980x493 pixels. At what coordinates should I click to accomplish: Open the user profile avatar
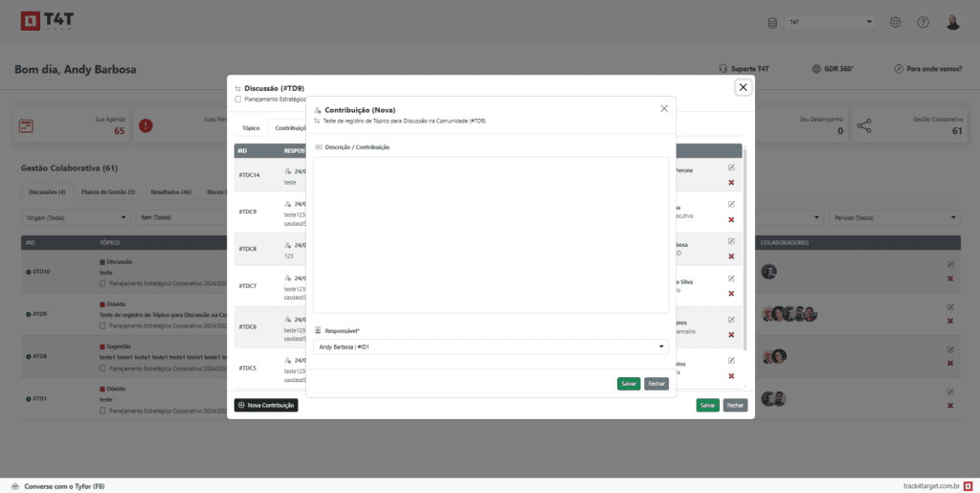tap(952, 22)
